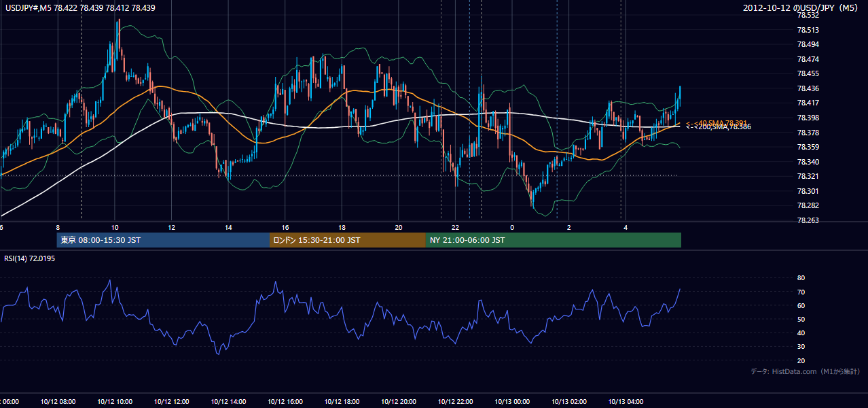Click the 10/12 20:00 time label
The image size is (868, 408).
[399, 402]
